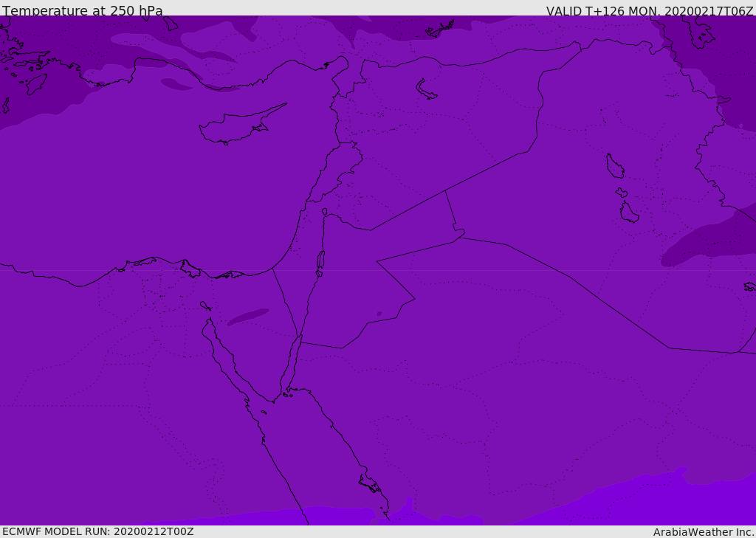Click the dark purple area at top left
Screen dimensions: 756x538
[37, 89]
